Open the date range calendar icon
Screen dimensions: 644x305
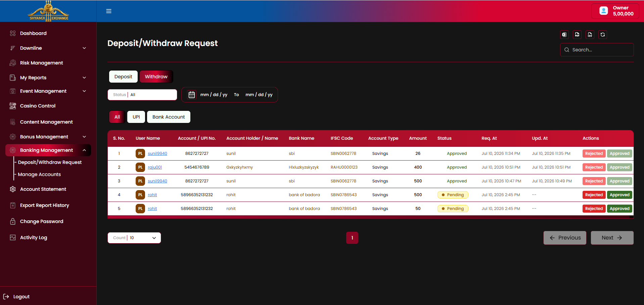(191, 95)
